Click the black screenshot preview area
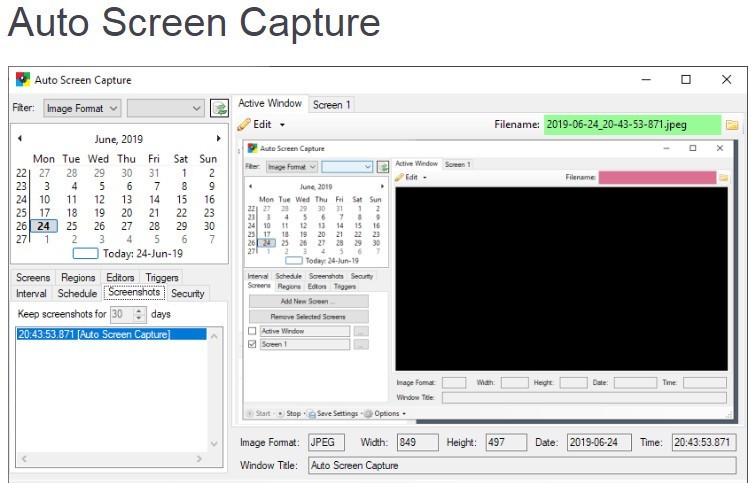 tap(561, 279)
